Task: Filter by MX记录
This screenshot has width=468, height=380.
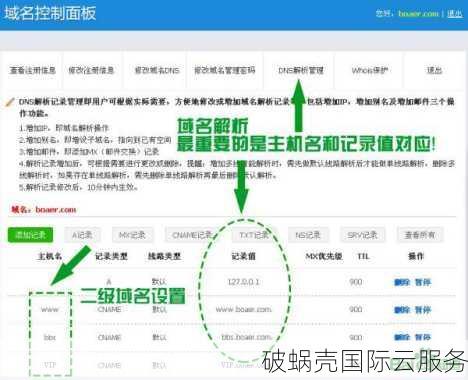Action: (x=133, y=235)
